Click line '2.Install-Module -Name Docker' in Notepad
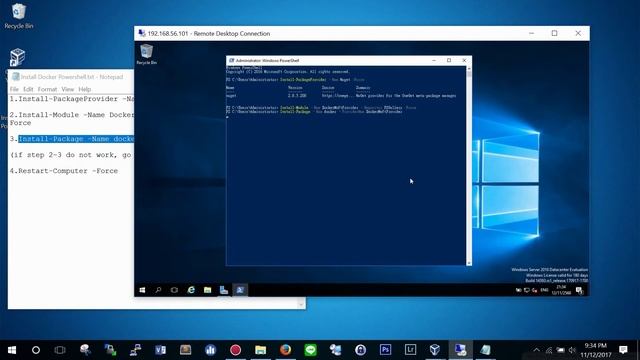This screenshot has width=640, height=360. (72, 115)
